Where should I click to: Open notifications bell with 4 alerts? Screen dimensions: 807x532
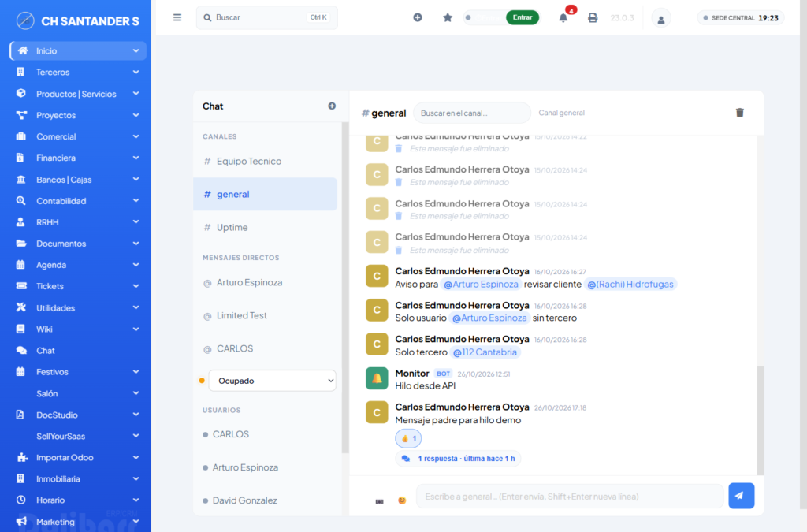click(563, 17)
